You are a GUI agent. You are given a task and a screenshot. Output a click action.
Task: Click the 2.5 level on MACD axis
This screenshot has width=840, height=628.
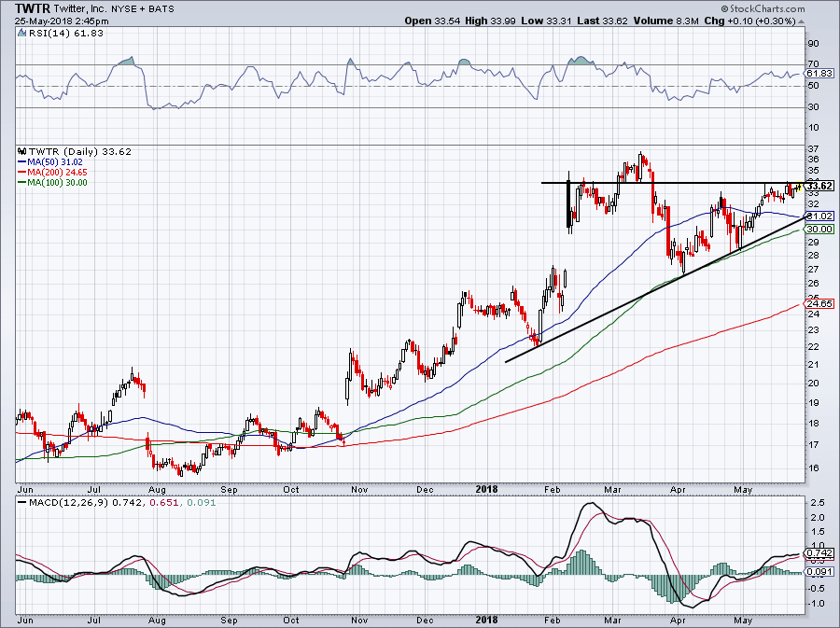point(818,503)
